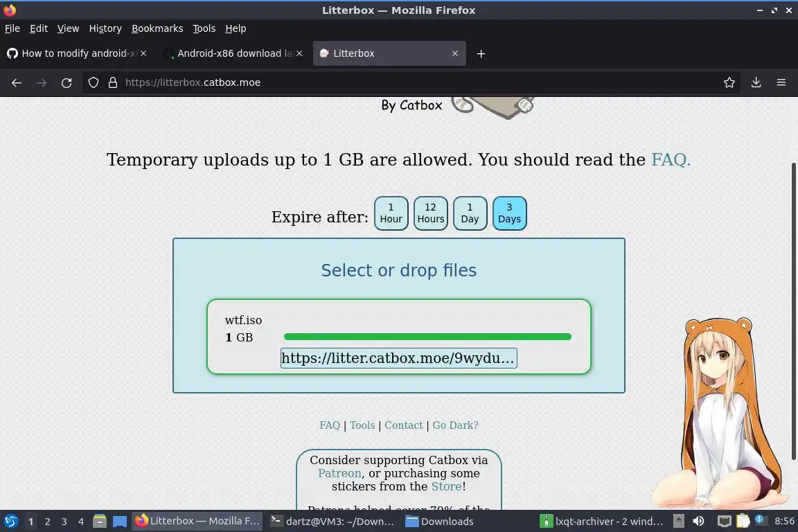Open the footer FAQ link

point(329,425)
